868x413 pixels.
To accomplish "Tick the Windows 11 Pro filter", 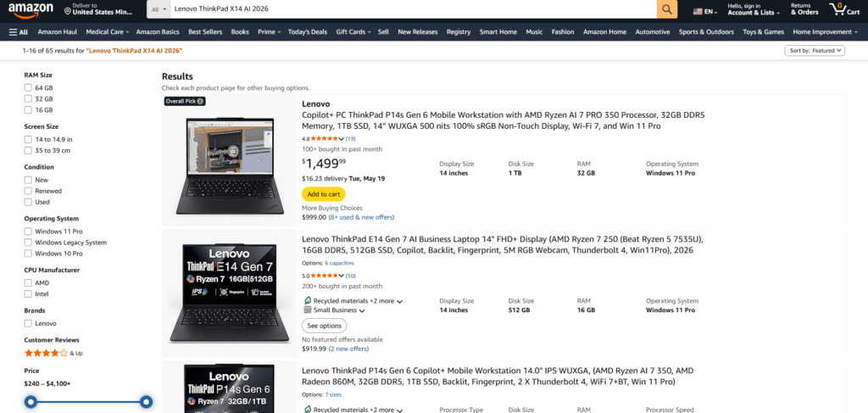I will pyautogui.click(x=28, y=231).
